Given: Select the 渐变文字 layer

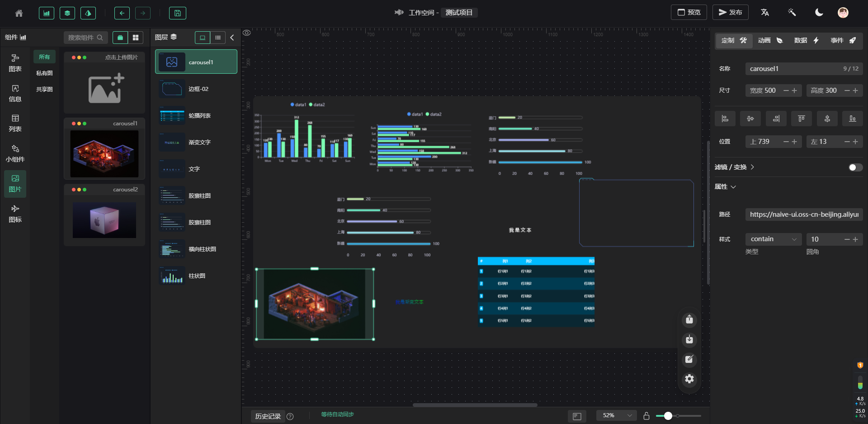Looking at the screenshot, I should pos(196,142).
